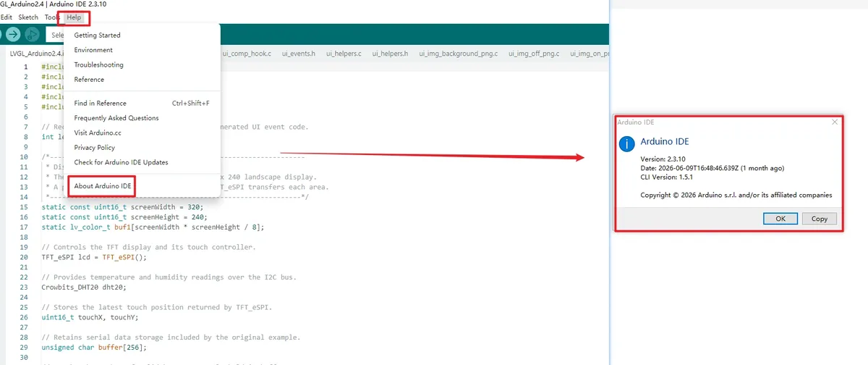Open the board selector dropdown
Image resolution: width=868 pixels, height=365 pixels.
pyautogui.click(x=55, y=35)
